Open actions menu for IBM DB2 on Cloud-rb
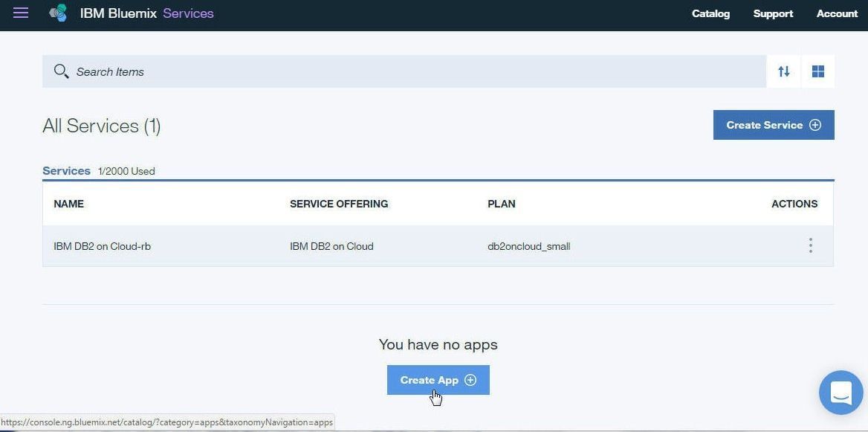Image resolution: width=868 pixels, height=432 pixels. tap(811, 245)
